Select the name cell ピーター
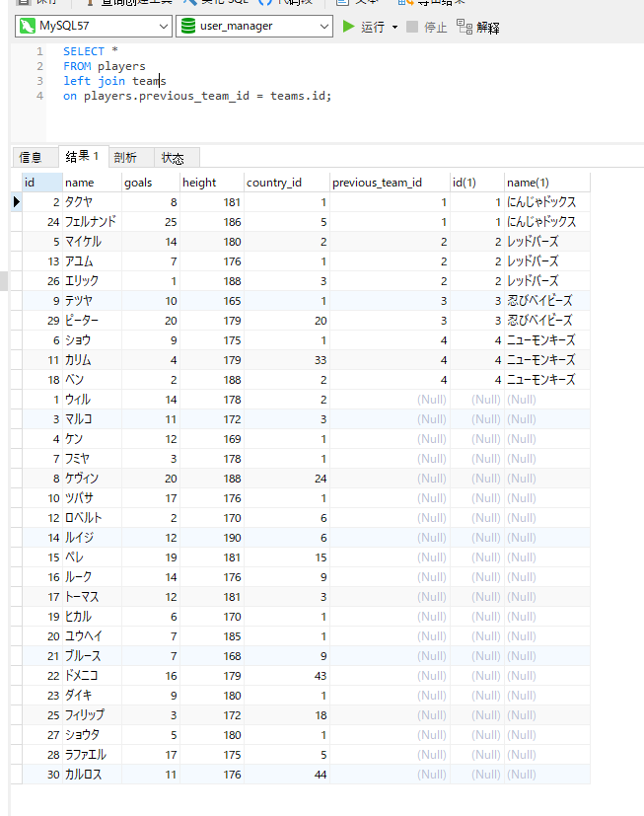 click(x=92, y=321)
